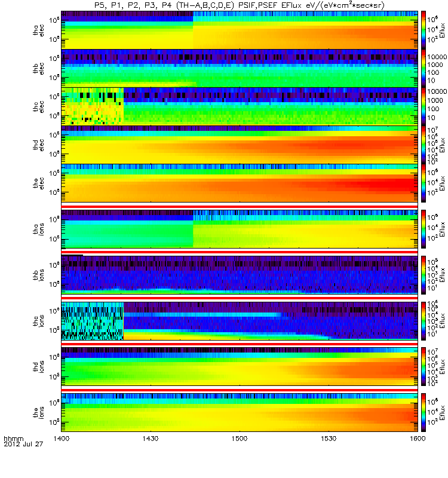
Task: Click the tha elec spectrogram panel
Action: pos(240,30)
